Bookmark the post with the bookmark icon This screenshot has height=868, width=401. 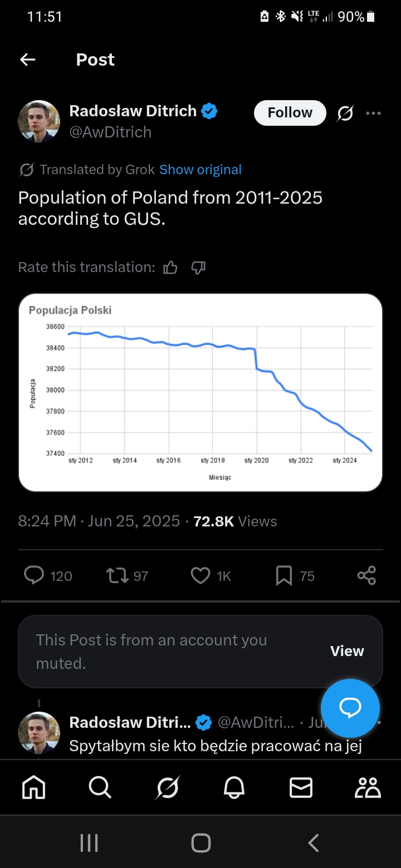284,576
